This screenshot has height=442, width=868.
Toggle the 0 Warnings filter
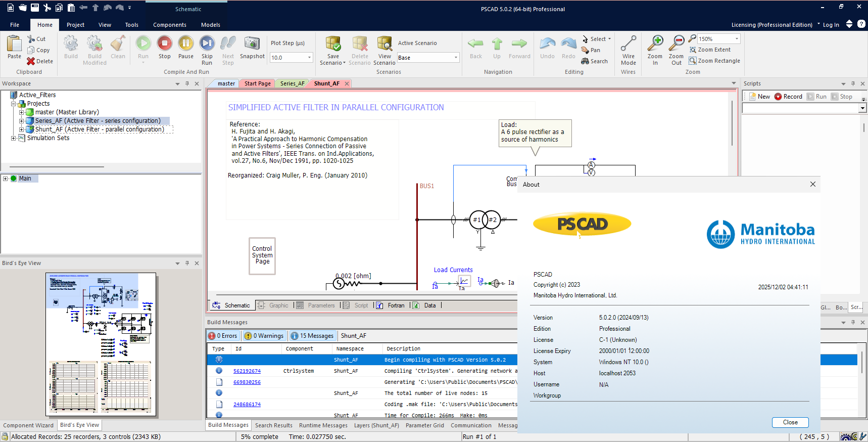tap(264, 336)
